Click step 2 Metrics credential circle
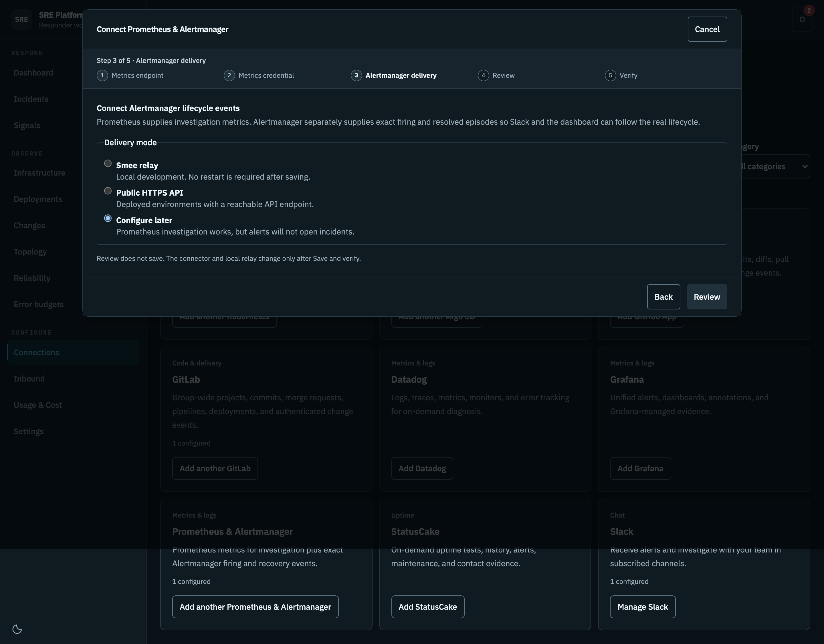This screenshot has height=644, width=824. pyautogui.click(x=229, y=75)
